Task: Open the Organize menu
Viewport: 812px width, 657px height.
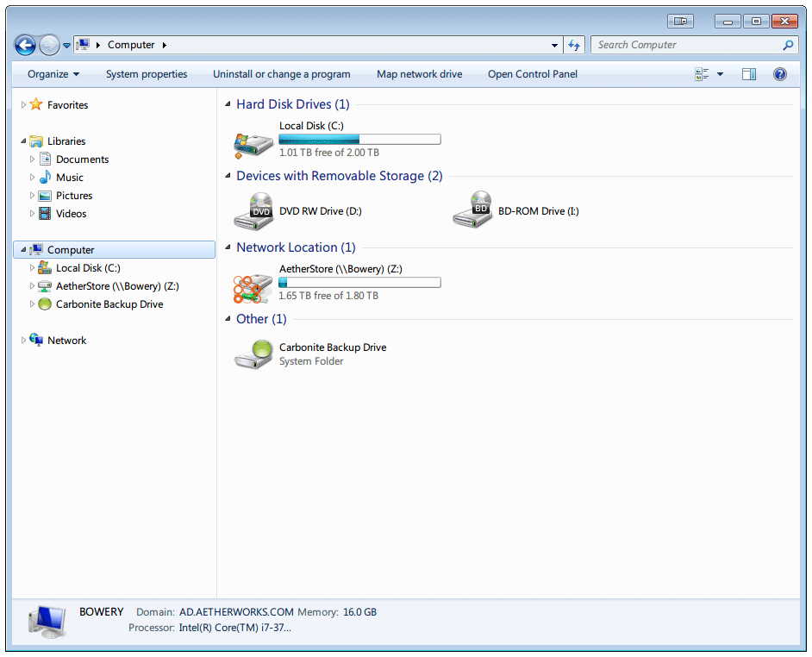Action: point(53,74)
